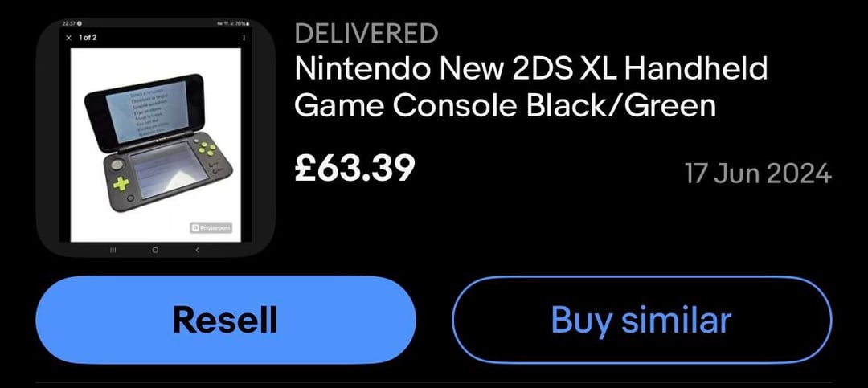Click the green D-pad on the console photo
868x388 pixels.
(x=122, y=183)
